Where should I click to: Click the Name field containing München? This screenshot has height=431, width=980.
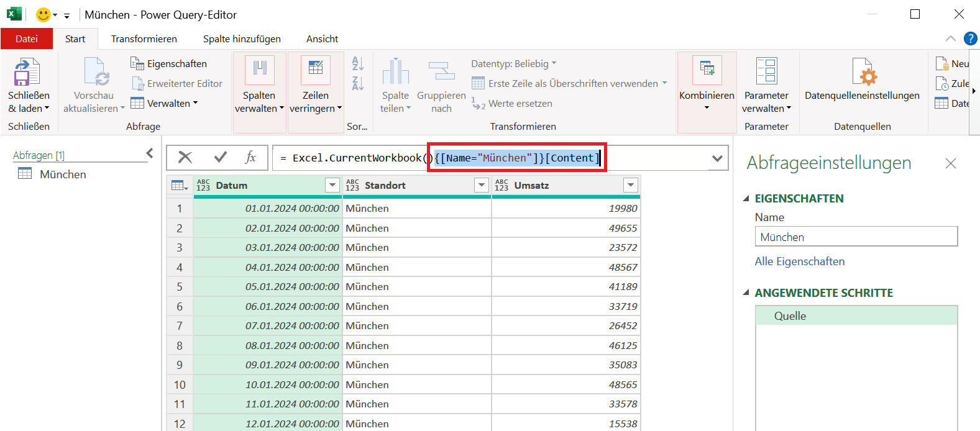(856, 237)
